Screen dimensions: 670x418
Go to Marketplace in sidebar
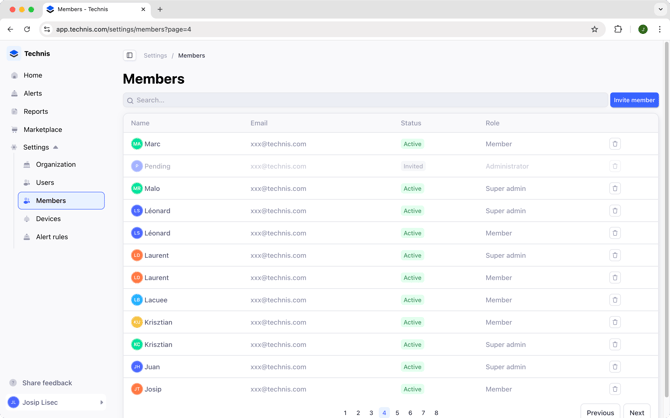[x=42, y=129]
